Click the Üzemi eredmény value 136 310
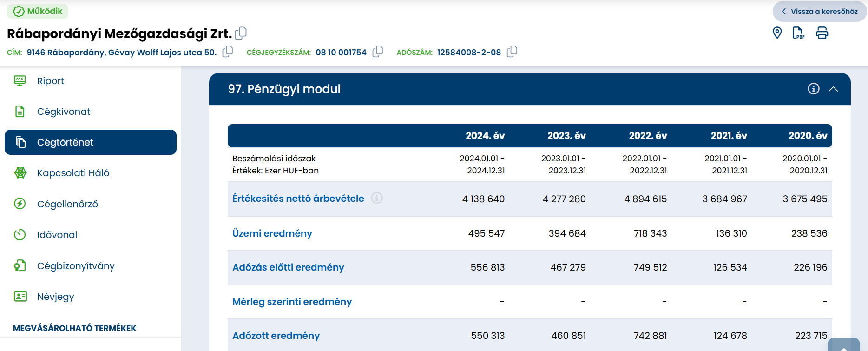868x351 pixels. tap(731, 233)
